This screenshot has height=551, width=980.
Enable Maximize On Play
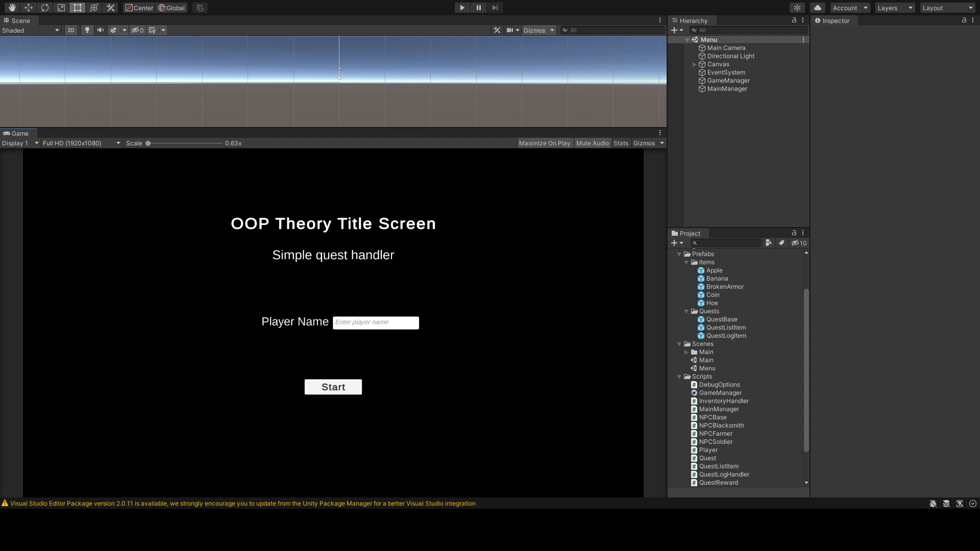544,143
